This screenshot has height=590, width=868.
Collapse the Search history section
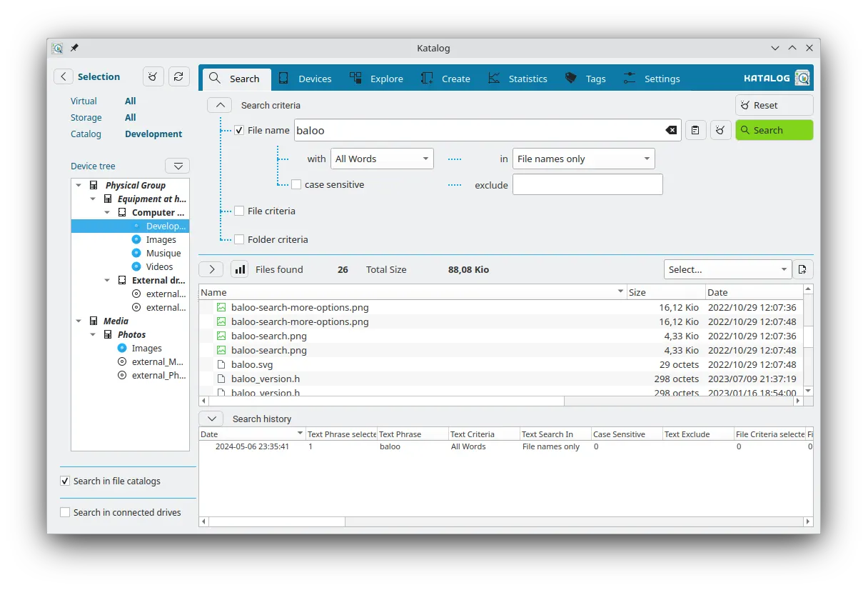pos(211,419)
